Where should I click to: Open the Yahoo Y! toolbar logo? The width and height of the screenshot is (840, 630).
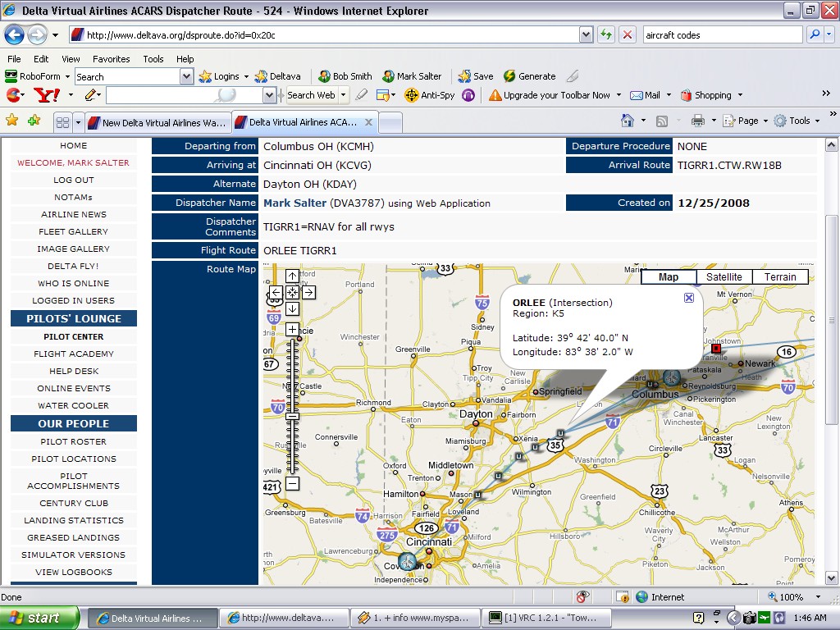click(x=47, y=95)
